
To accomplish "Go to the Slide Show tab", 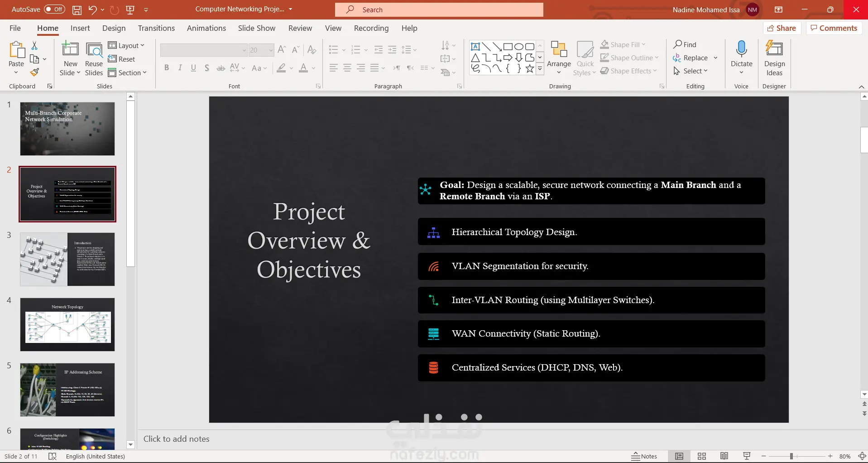I will click(257, 28).
